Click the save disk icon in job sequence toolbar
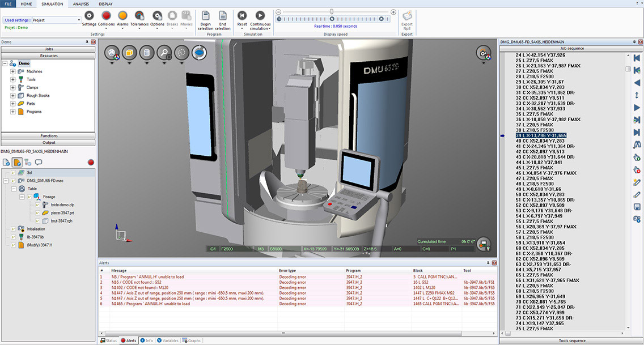Viewport: 644px width, 345px height. [x=637, y=207]
